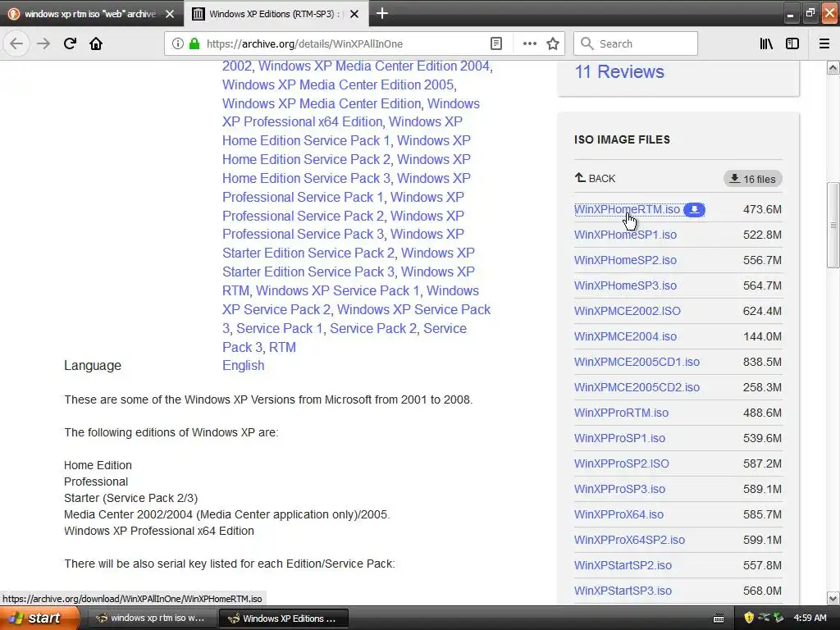Screen dimensions: 840x630
Task: Download WinXPProX64.iso
Action: [619, 515]
